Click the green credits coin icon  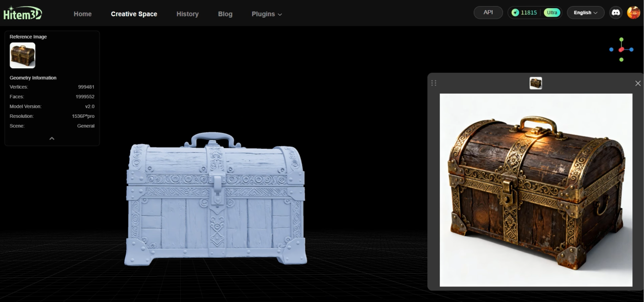tap(515, 13)
